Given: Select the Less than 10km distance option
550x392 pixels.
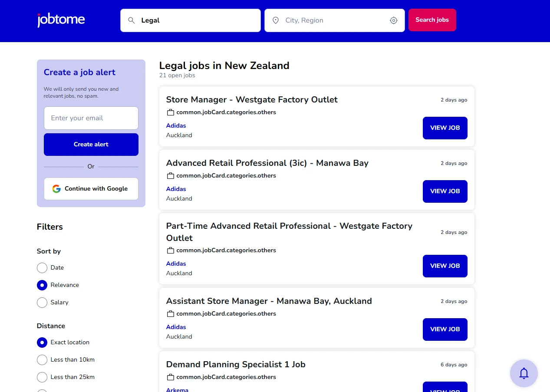Looking at the screenshot, I should (x=42, y=360).
